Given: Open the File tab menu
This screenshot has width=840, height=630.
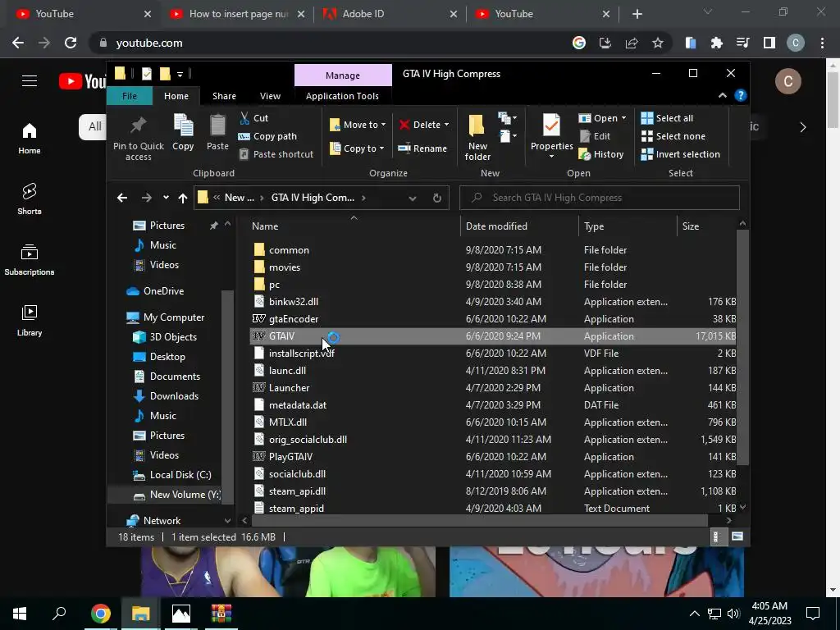Looking at the screenshot, I should (130, 96).
